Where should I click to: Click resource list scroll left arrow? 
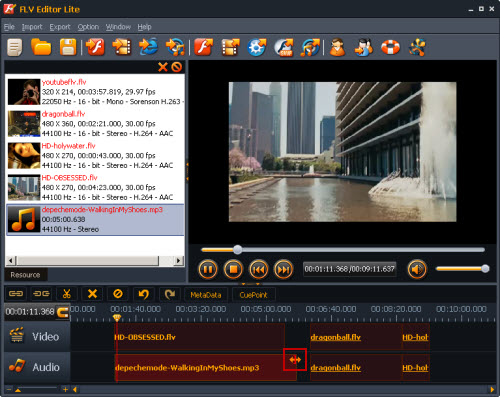pos(11,260)
